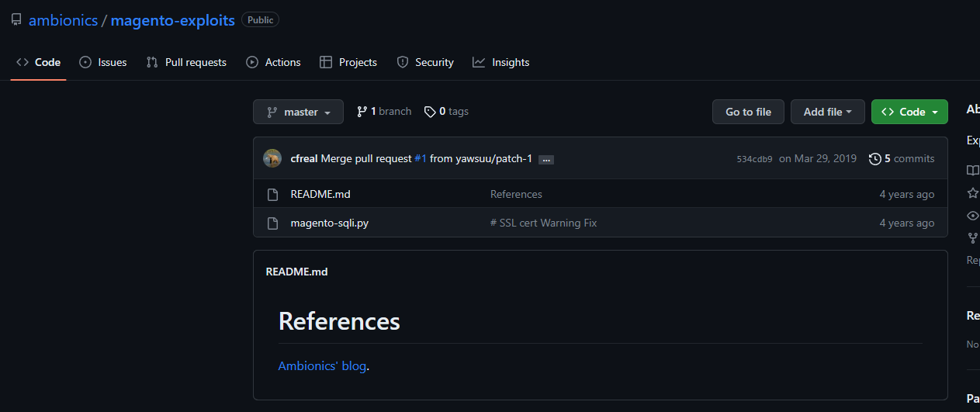
Task: View the 5 commits history
Action: (x=902, y=158)
